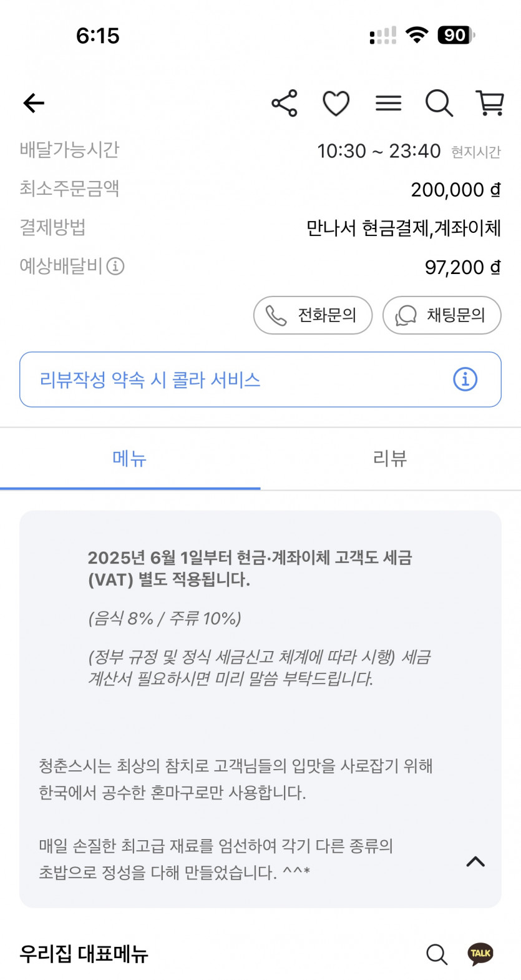Open 리뷰작성 약속 시 콜라 서비스 banner

(x=237, y=380)
